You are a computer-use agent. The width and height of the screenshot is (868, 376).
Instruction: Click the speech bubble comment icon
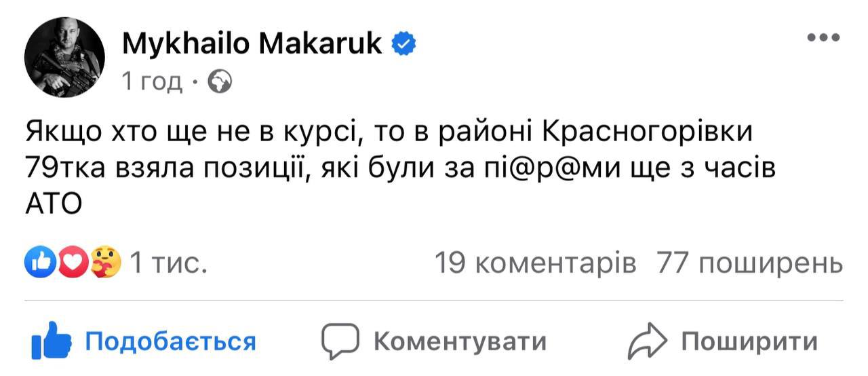pyautogui.click(x=340, y=341)
